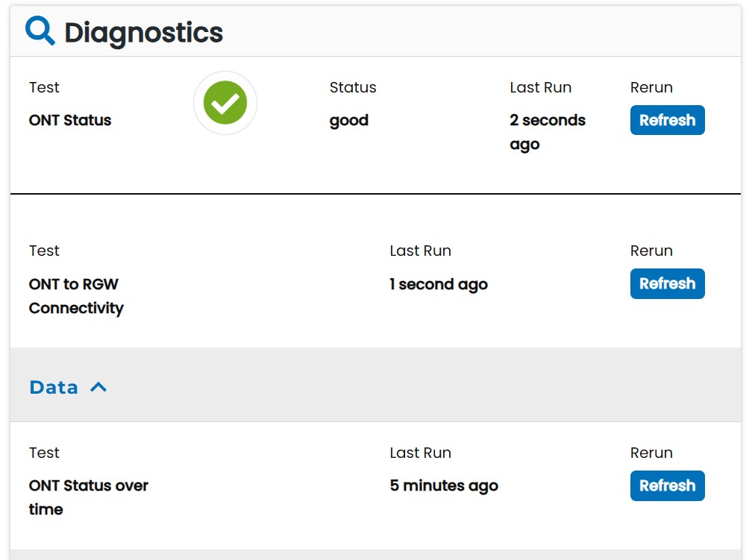Select the ONT to RGW Connectivity label
Screen dimensions: 755x560
pyautogui.click(x=76, y=296)
